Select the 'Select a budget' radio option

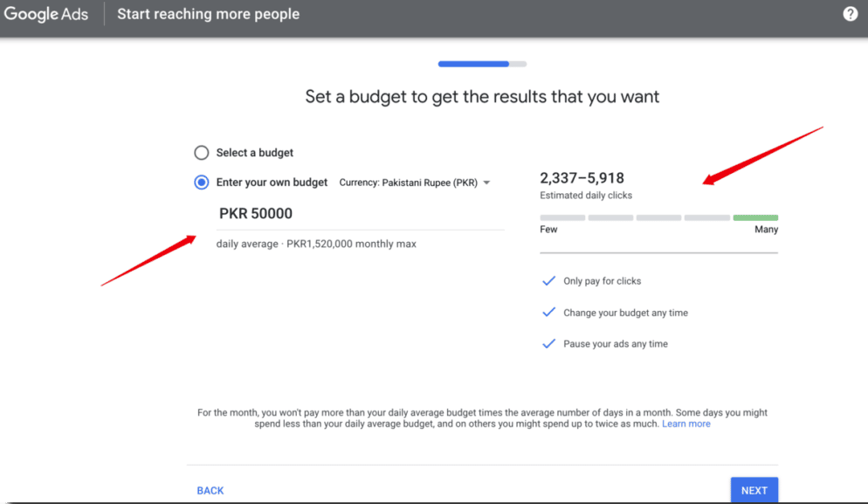click(202, 152)
